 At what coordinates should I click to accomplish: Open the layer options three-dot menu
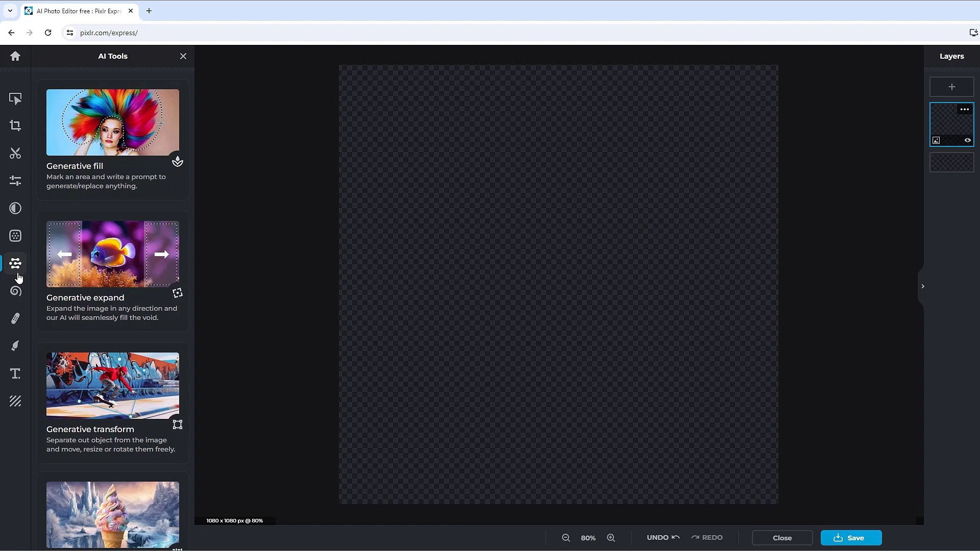click(x=964, y=109)
